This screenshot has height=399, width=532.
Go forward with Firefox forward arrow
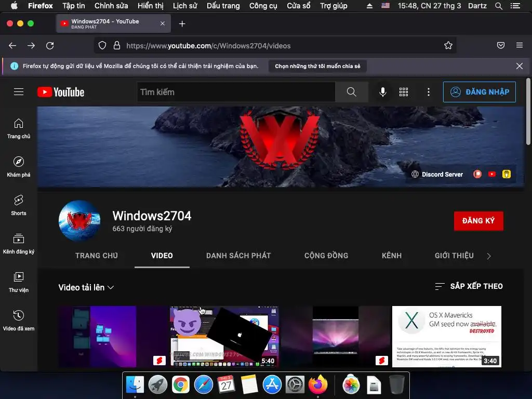coord(31,46)
